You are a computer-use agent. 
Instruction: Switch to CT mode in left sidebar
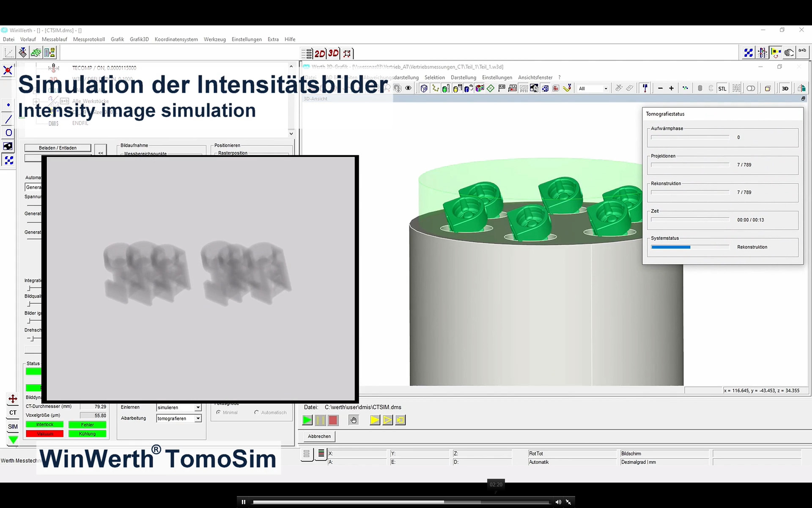pos(13,413)
